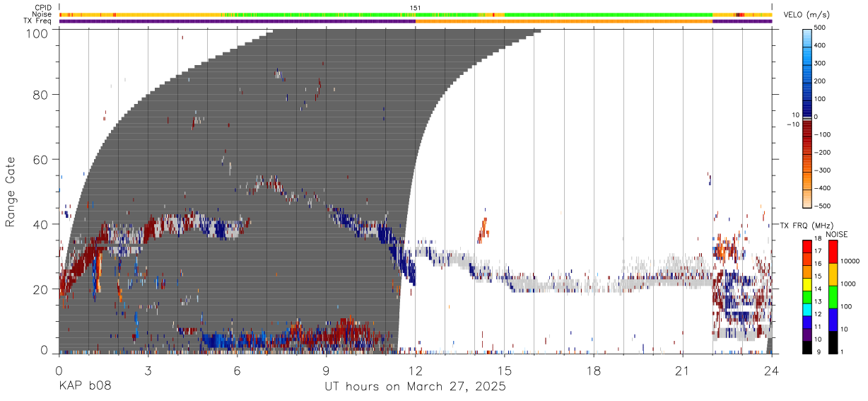This screenshot has height=401, width=868.
Task: Click the KAP b08 radar beam label
Action: tap(85, 387)
